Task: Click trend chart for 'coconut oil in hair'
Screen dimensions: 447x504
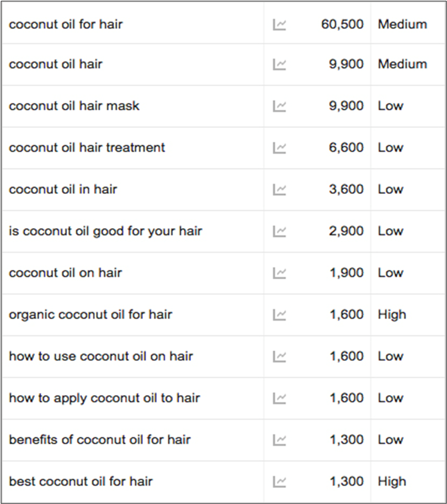Action: pos(280,189)
